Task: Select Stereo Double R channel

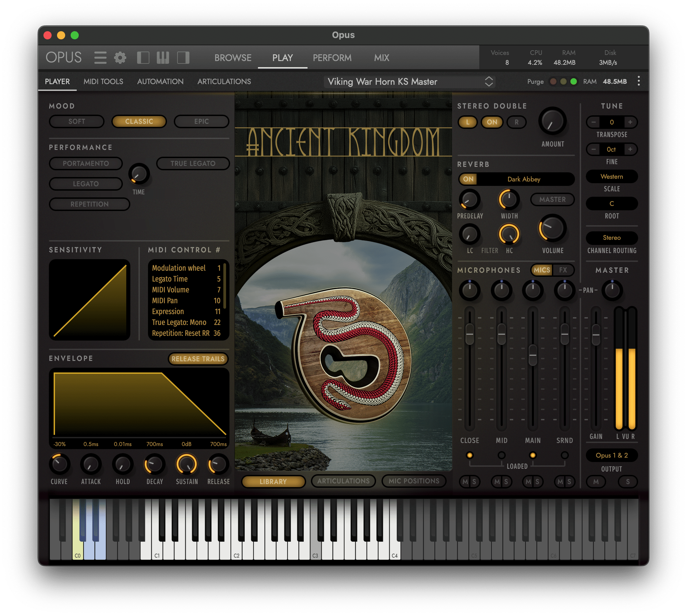Action: (x=516, y=122)
